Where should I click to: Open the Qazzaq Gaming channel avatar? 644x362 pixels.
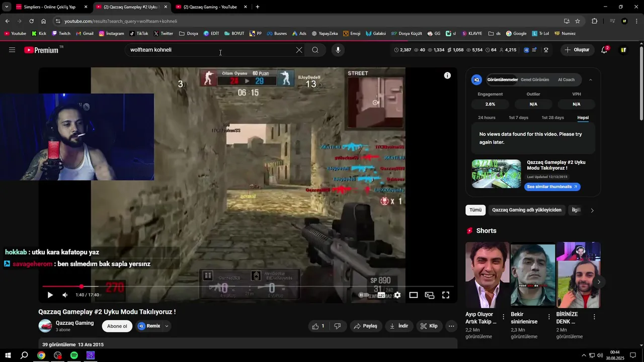pos(45,326)
